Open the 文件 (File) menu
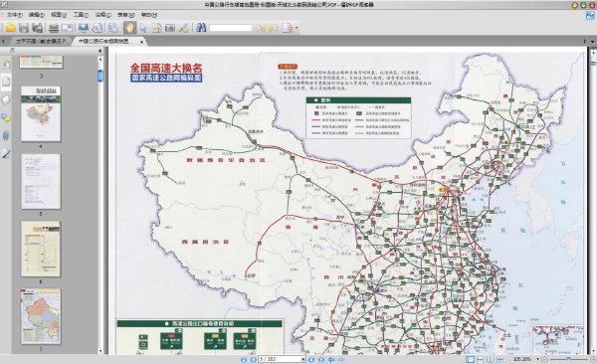The height and width of the screenshot is (364, 597). click(14, 15)
